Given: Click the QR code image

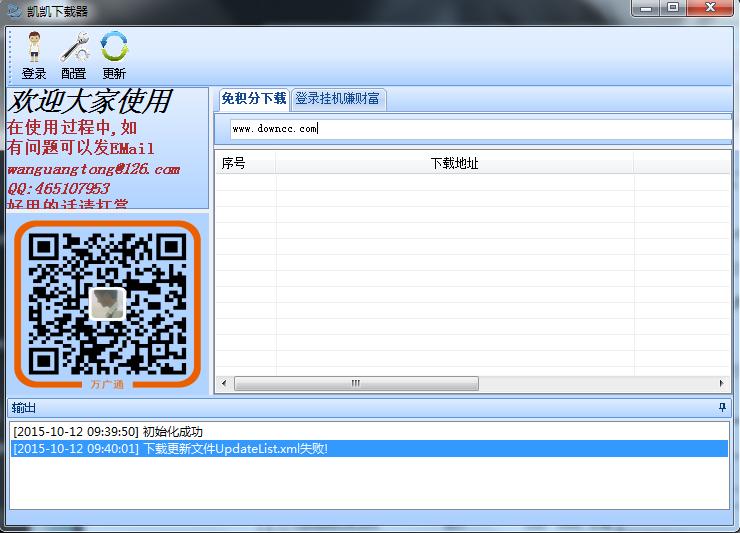Looking at the screenshot, I should click(108, 305).
